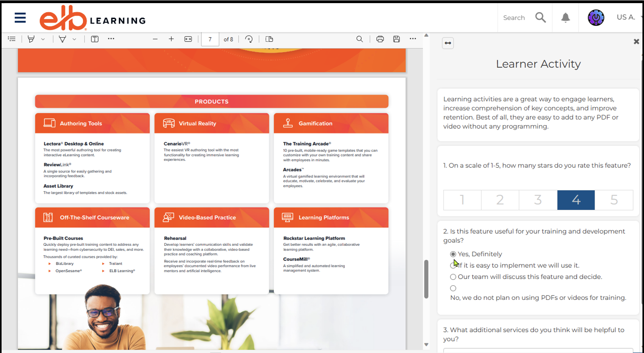
Task: Click the zoom in button
Action: (171, 39)
